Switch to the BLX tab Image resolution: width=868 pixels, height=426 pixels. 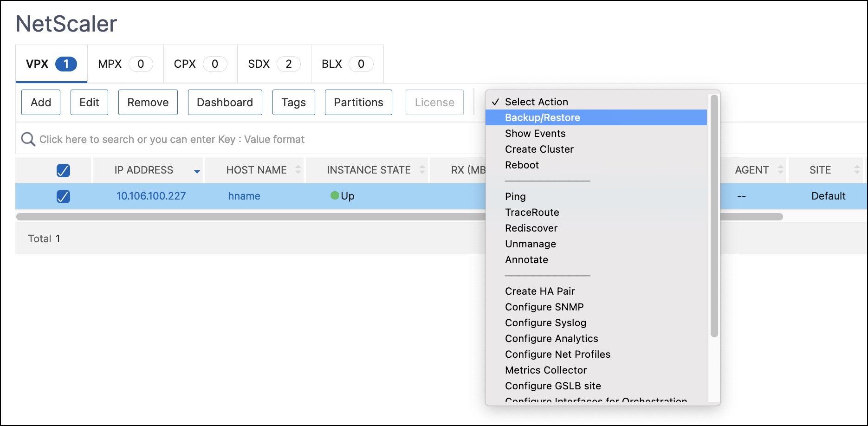click(347, 64)
